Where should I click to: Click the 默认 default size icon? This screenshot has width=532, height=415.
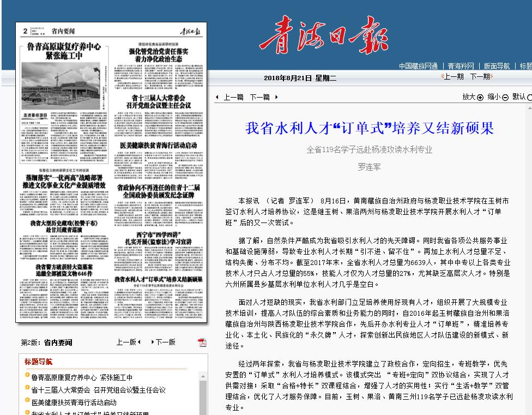coord(530,98)
